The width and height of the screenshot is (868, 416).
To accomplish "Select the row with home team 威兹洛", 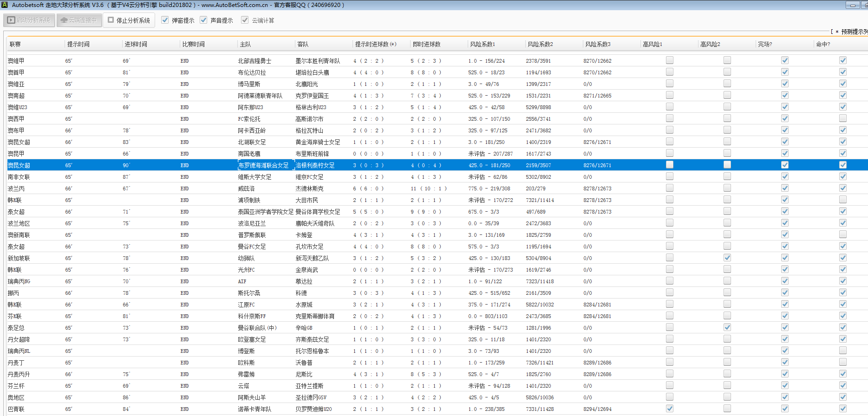I will [246, 188].
